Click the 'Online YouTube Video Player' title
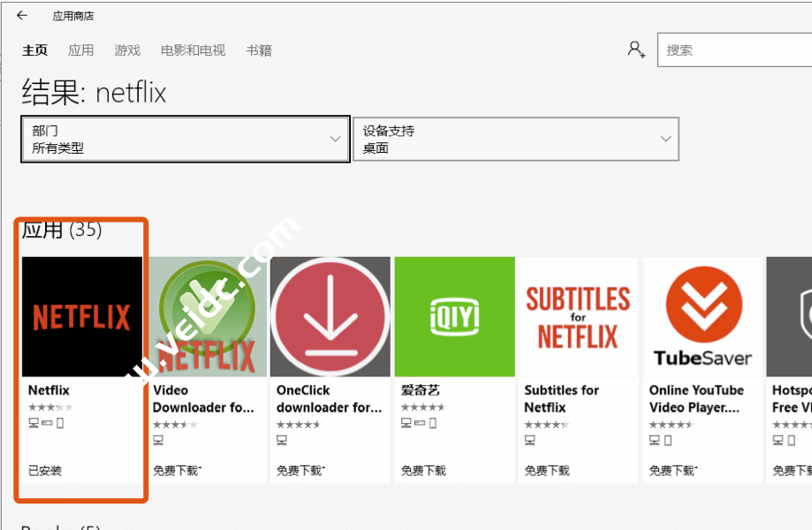Viewport: 812px width, 530px height. click(696, 398)
